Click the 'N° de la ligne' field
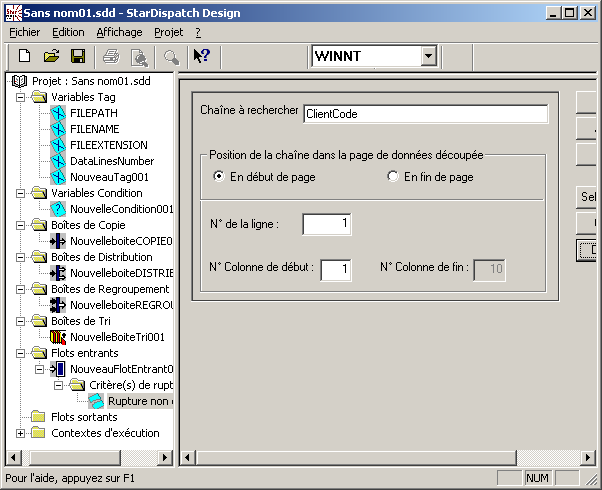The width and height of the screenshot is (602, 490). pos(326,224)
